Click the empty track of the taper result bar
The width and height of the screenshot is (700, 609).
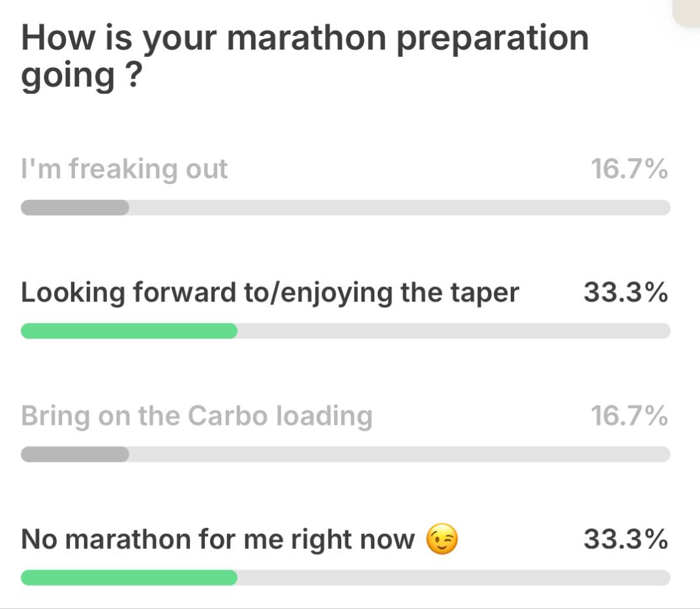(x=453, y=331)
